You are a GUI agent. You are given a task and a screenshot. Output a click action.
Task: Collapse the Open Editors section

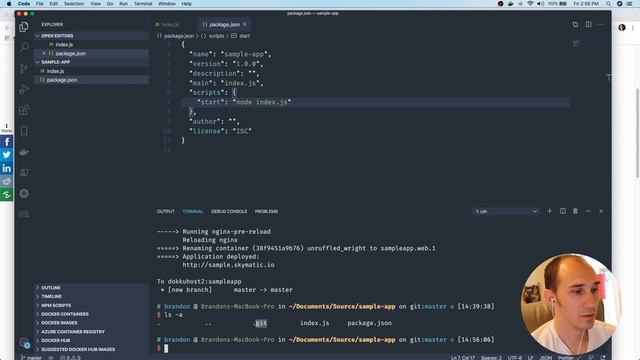coord(91,36)
